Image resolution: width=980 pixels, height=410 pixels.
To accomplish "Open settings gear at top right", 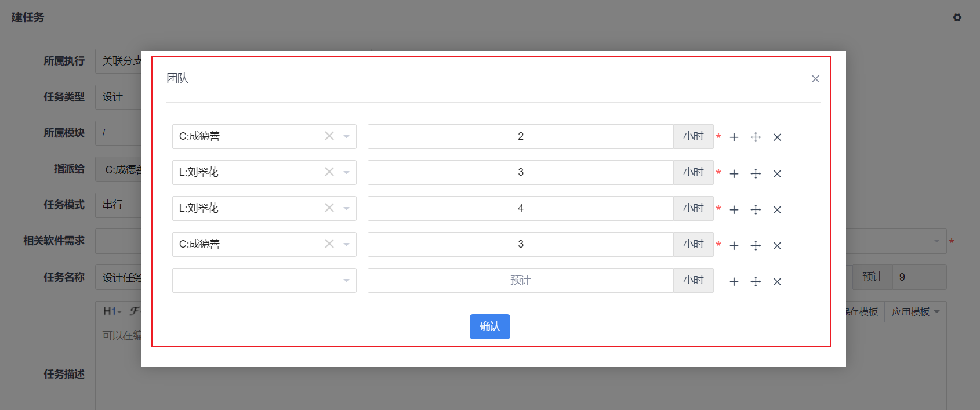I will coord(957,17).
